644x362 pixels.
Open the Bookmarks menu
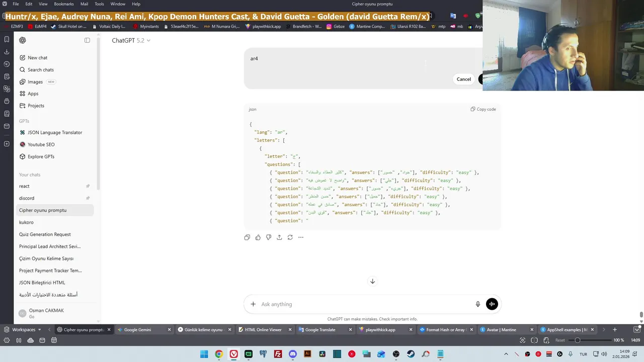point(64,4)
